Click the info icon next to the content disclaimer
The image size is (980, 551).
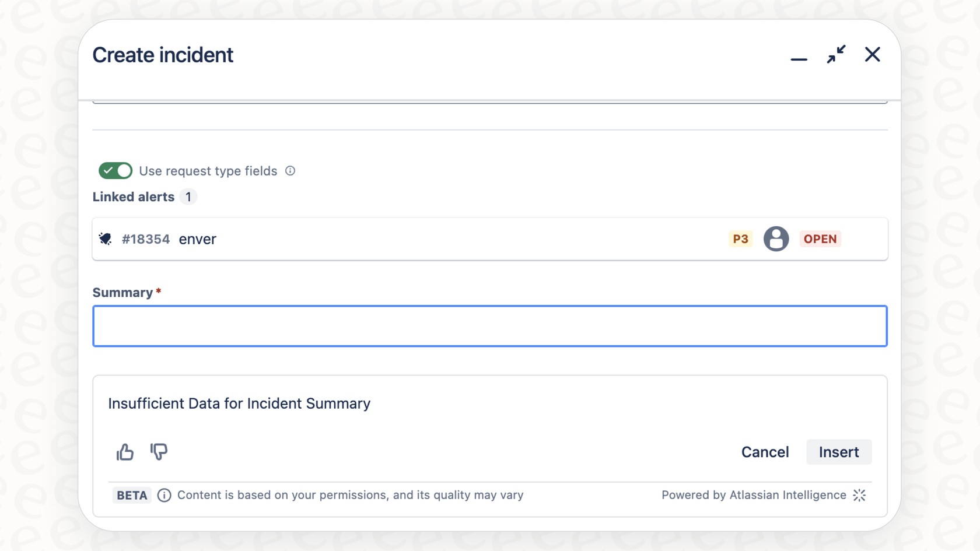[164, 495]
